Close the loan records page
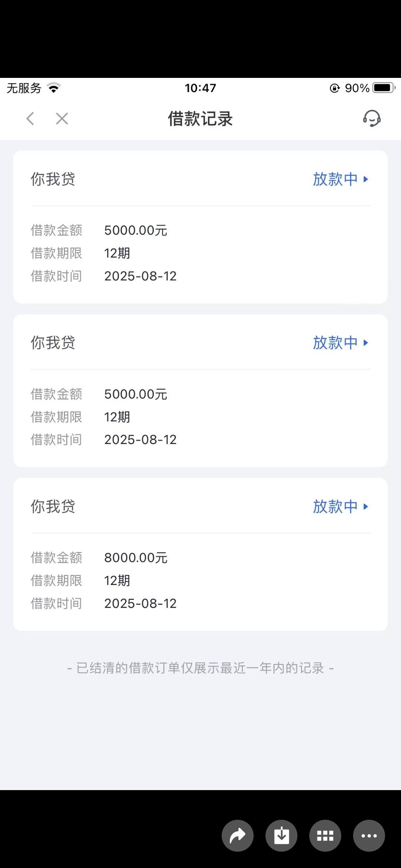This screenshot has width=401, height=868. coord(62,119)
